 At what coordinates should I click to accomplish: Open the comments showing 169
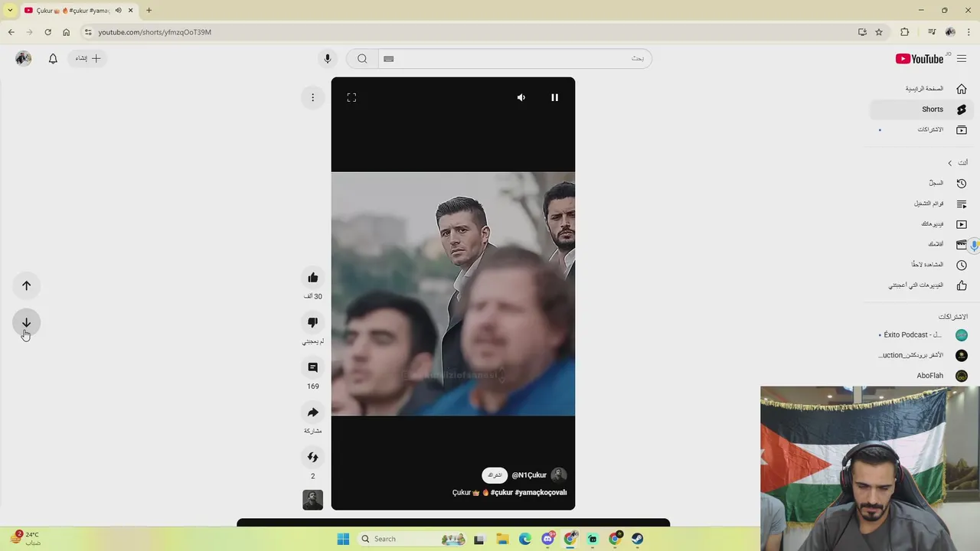click(x=312, y=367)
